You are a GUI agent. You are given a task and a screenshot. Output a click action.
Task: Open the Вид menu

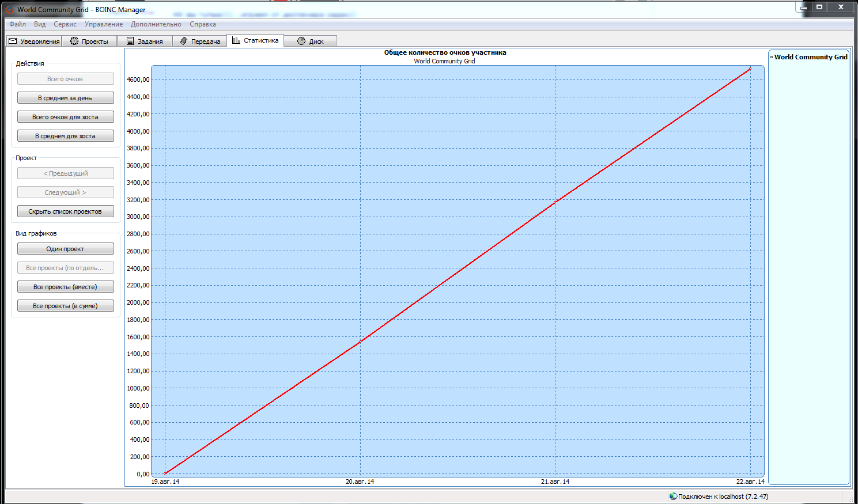40,24
